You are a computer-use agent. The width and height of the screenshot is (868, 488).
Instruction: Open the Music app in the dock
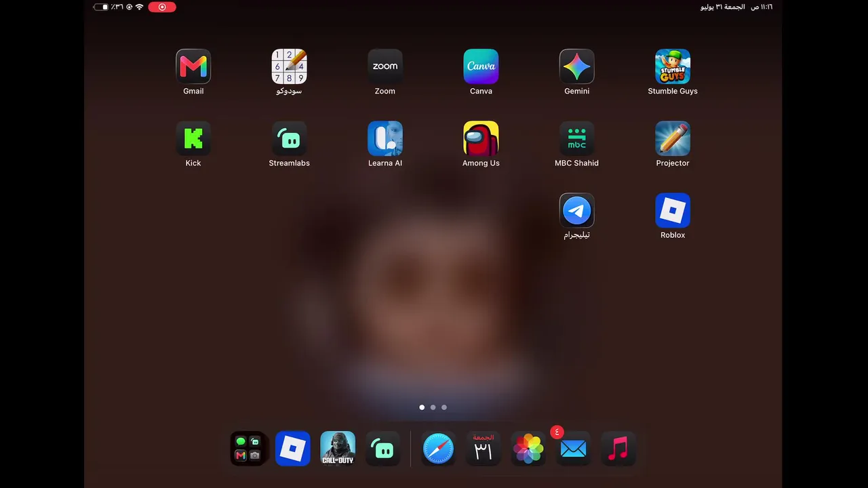pyautogui.click(x=618, y=449)
